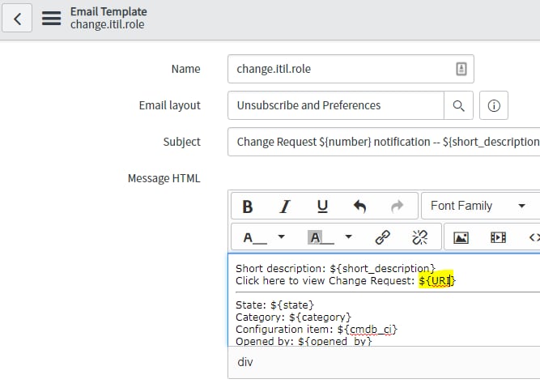Redo using the forward arrow icon

click(397, 207)
